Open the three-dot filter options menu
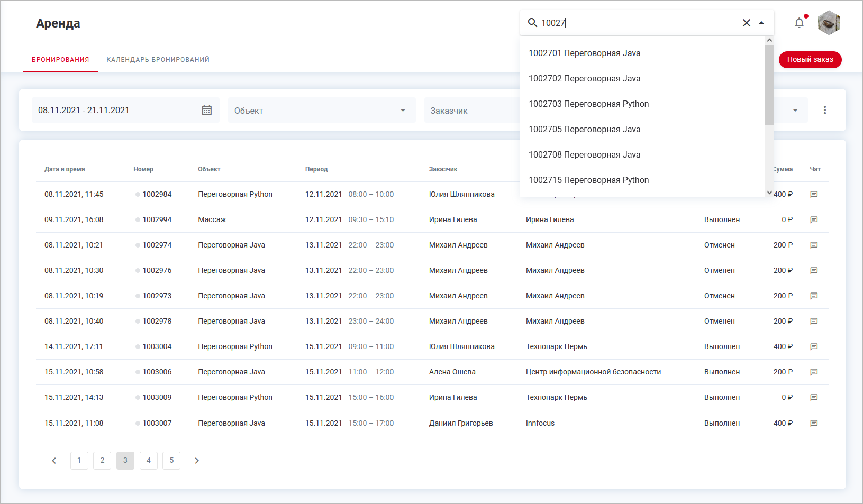This screenshot has width=863, height=504. (825, 110)
